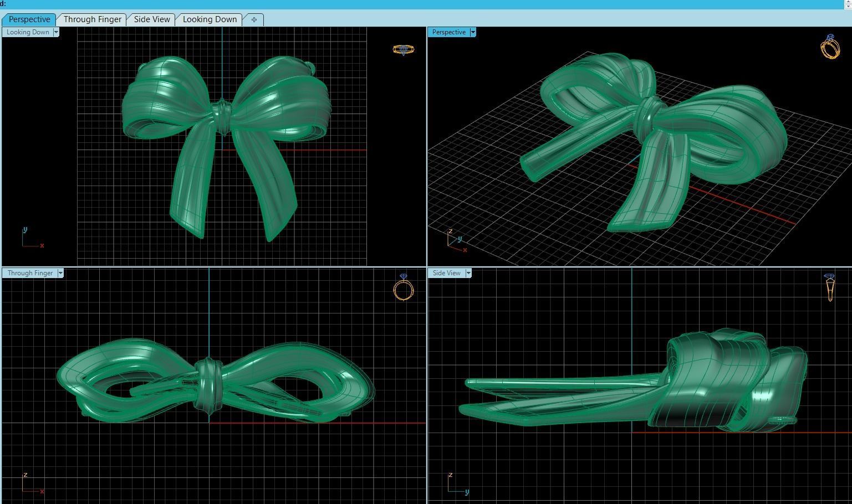Click the Perspective viewport title label
Viewport: 852px width, 504px height.
tap(449, 32)
